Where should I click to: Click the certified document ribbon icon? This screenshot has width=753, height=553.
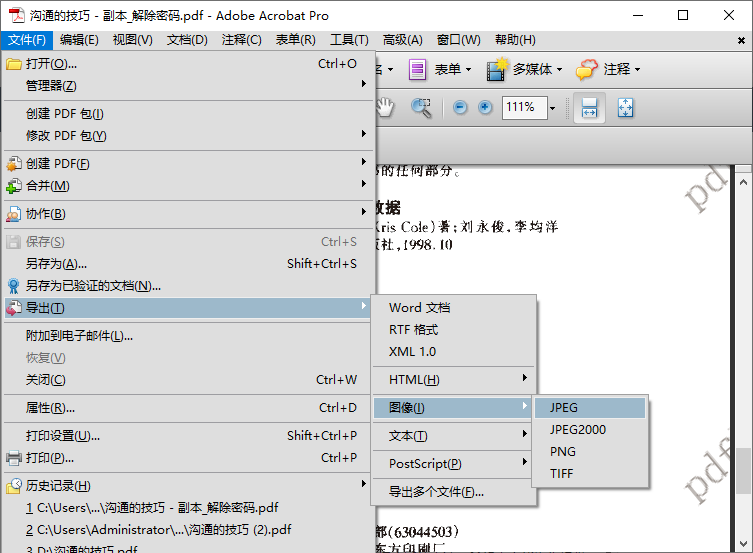coord(14,286)
